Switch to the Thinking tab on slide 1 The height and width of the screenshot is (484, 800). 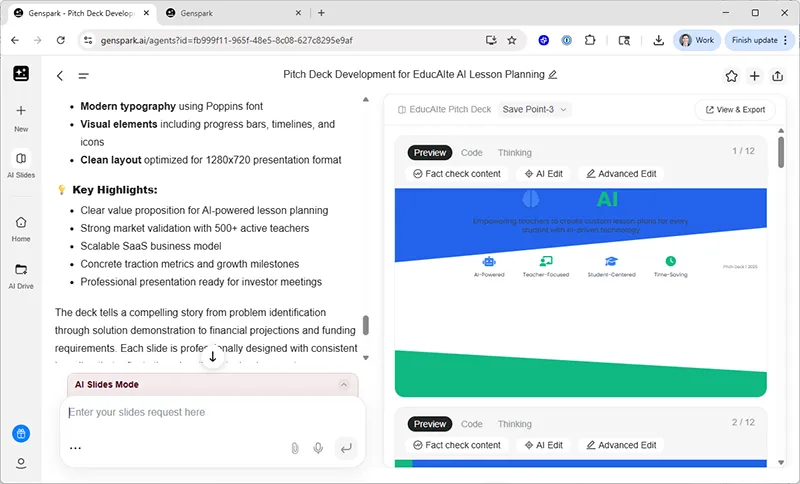click(x=515, y=153)
